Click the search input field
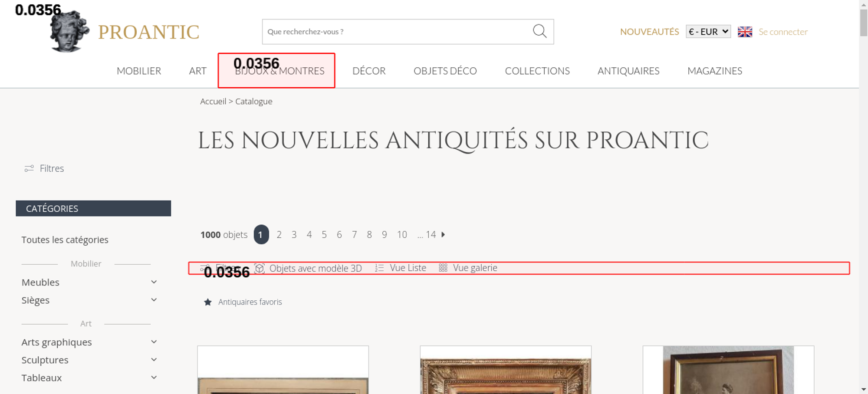The image size is (868, 394). tap(395, 32)
